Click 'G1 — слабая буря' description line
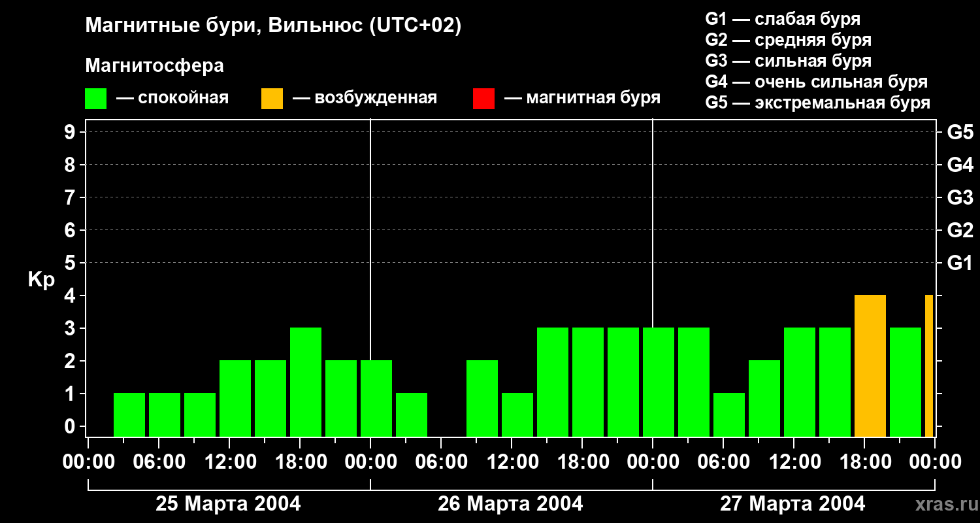The height and width of the screenshot is (523, 980). click(783, 19)
